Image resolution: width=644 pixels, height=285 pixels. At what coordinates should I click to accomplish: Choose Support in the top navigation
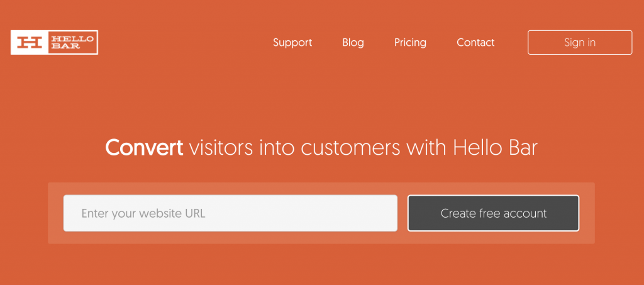[292, 43]
